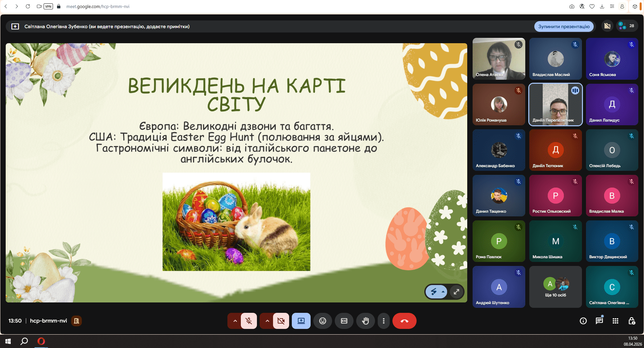Unmute the microphone toggle
The width and height of the screenshot is (644, 348).
[x=249, y=321]
